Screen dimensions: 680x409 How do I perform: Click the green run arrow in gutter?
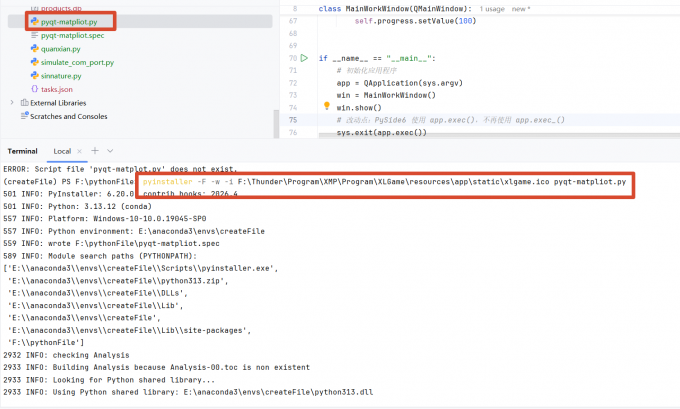click(x=304, y=58)
